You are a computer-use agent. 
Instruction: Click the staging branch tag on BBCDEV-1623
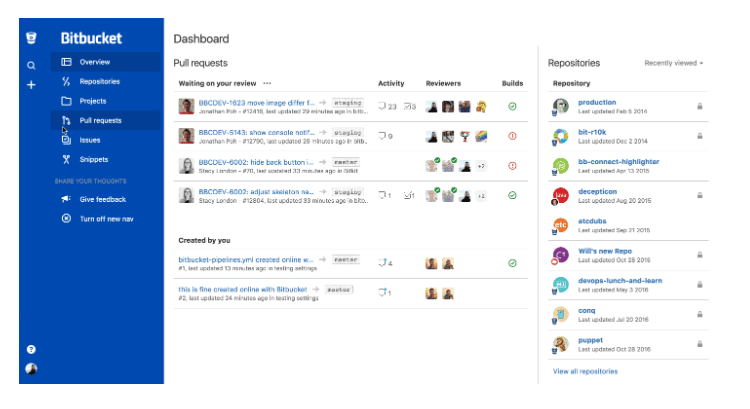[347, 102]
